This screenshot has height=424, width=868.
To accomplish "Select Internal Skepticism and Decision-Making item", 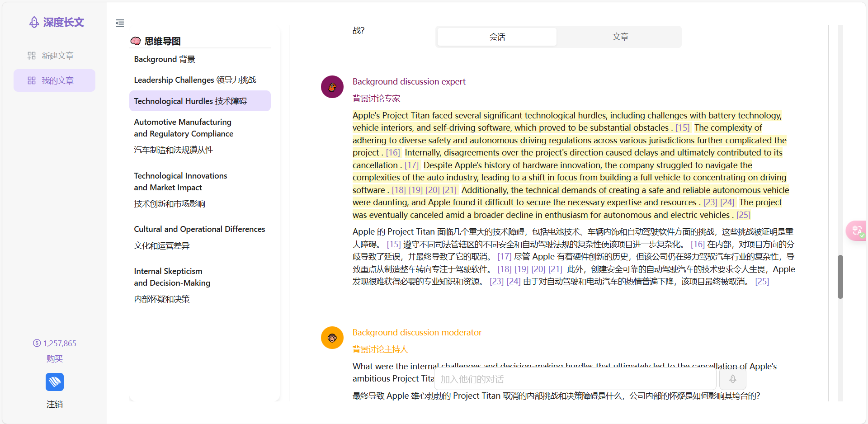I will click(x=200, y=285).
